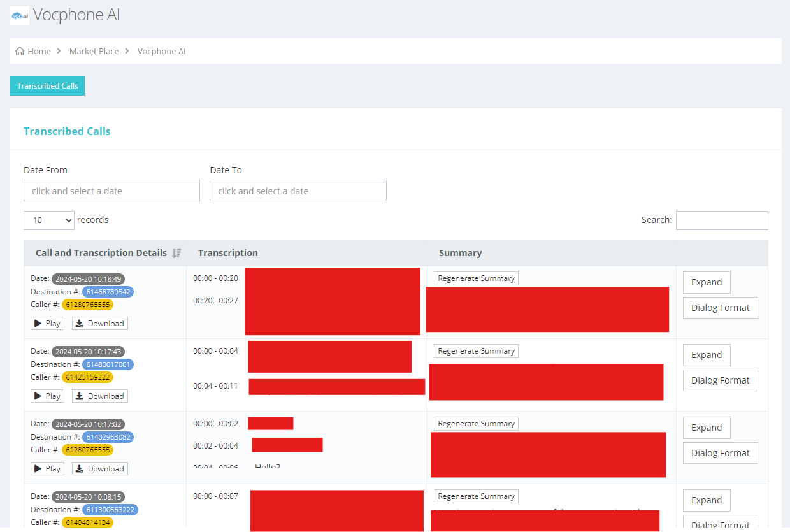Viewport: 790px width, 532px height.
Task: Expand the summary for the 10:18:49 call
Action: click(706, 282)
